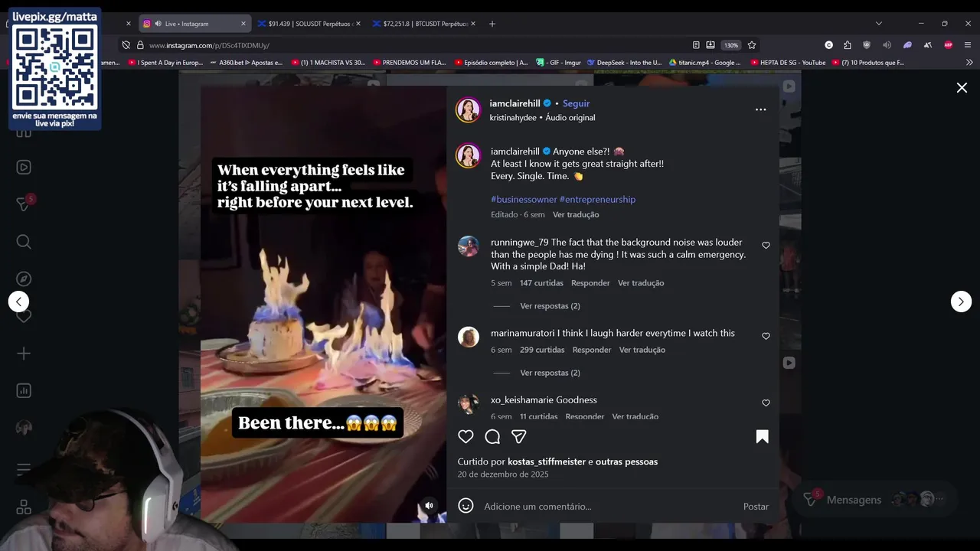Open kostas_stiffmeister in the liked-by line
Viewport: 980px width, 551px height.
pos(547,461)
